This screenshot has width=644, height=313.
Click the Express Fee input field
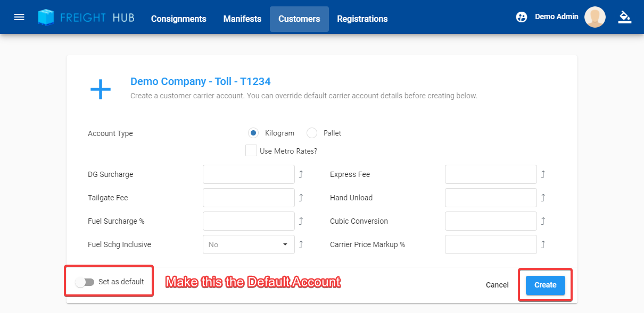coord(491,174)
